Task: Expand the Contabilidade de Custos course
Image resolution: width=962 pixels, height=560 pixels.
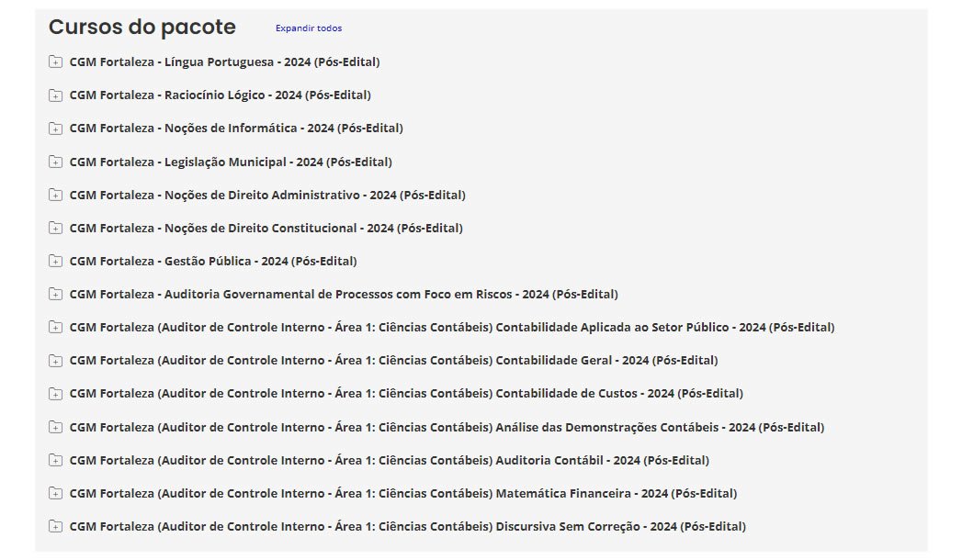Action: (x=406, y=394)
